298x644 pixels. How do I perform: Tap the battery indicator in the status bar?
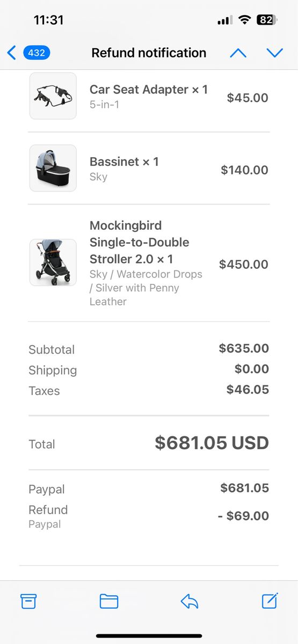267,20
